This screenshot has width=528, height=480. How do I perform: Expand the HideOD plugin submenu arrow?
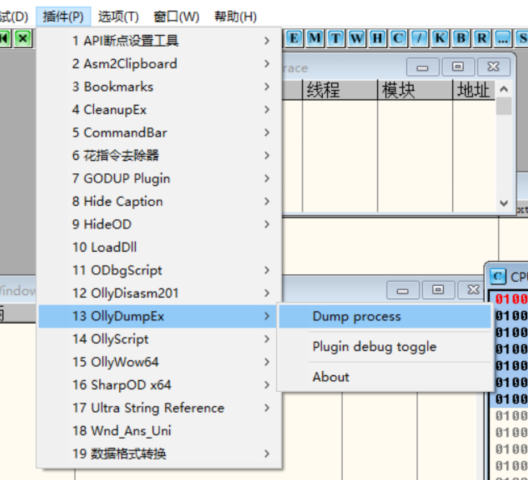point(267,224)
